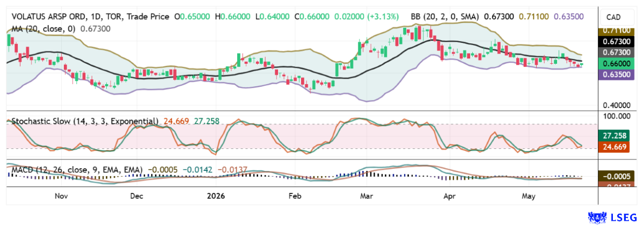Click the -0.0142 value in MACD legend
Viewport: 644px width, 225px height.
(x=198, y=170)
